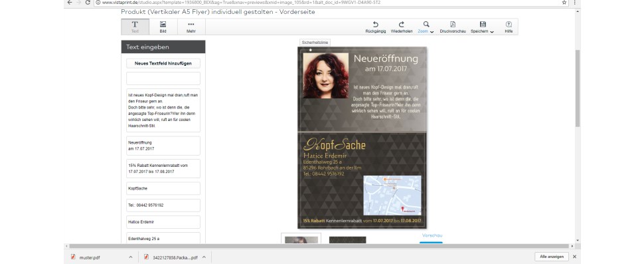Open options arrow for muster.pdf download
The image size is (644, 264).
(x=131, y=257)
